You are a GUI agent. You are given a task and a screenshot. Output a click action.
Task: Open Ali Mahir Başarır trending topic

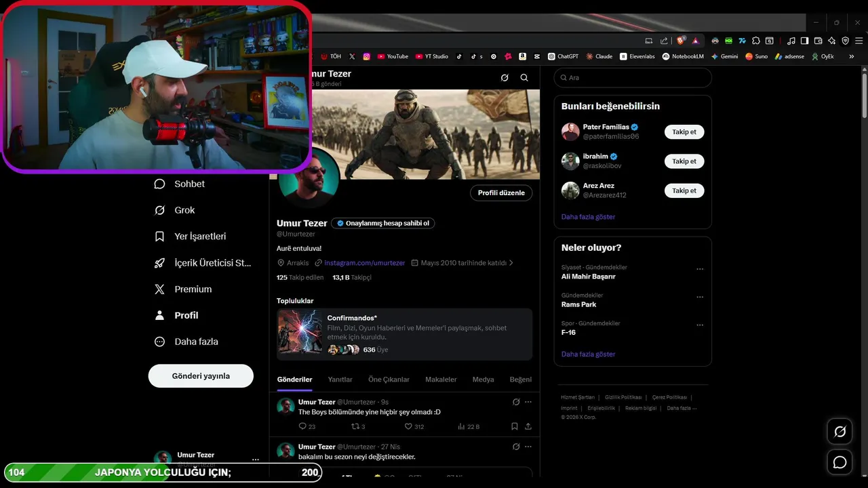[589, 277]
